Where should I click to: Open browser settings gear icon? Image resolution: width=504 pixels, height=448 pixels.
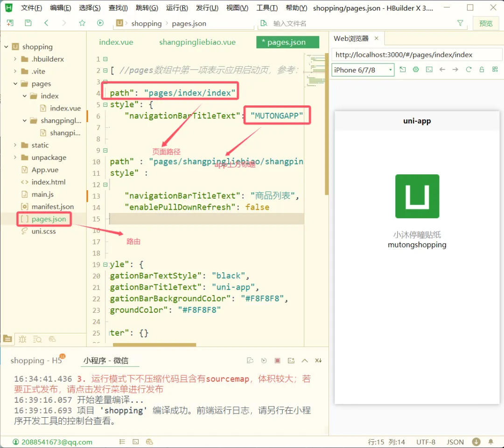[416, 69]
